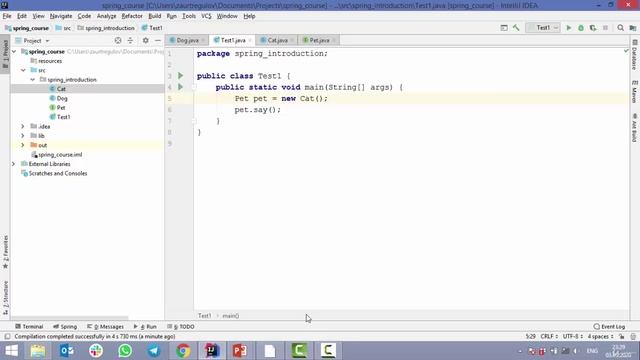Collapse all in Project panel

click(x=130, y=40)
